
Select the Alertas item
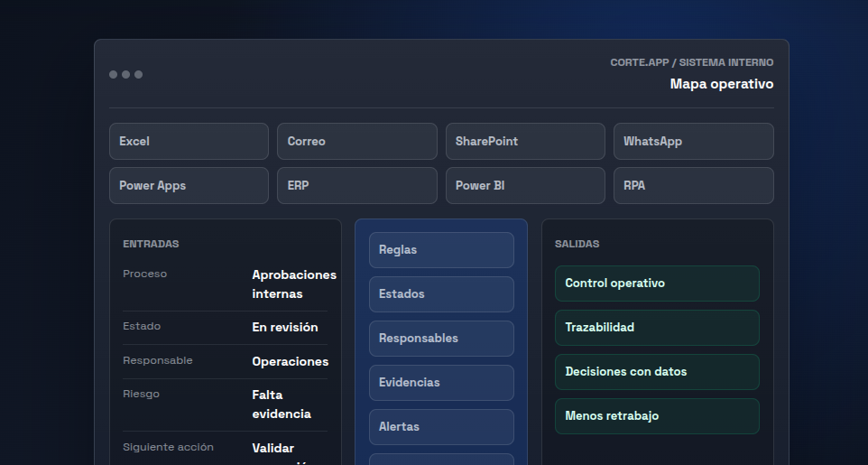coord(441,427)
